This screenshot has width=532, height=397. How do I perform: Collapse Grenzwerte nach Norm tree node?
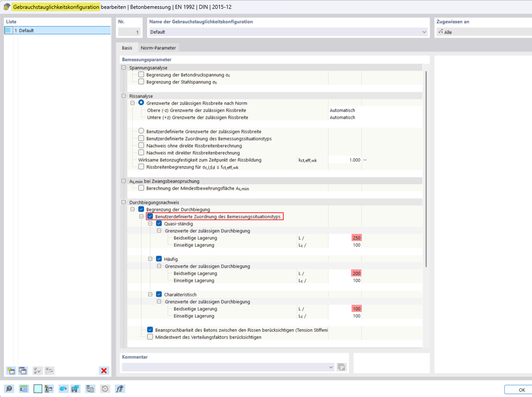coord(133,103)
